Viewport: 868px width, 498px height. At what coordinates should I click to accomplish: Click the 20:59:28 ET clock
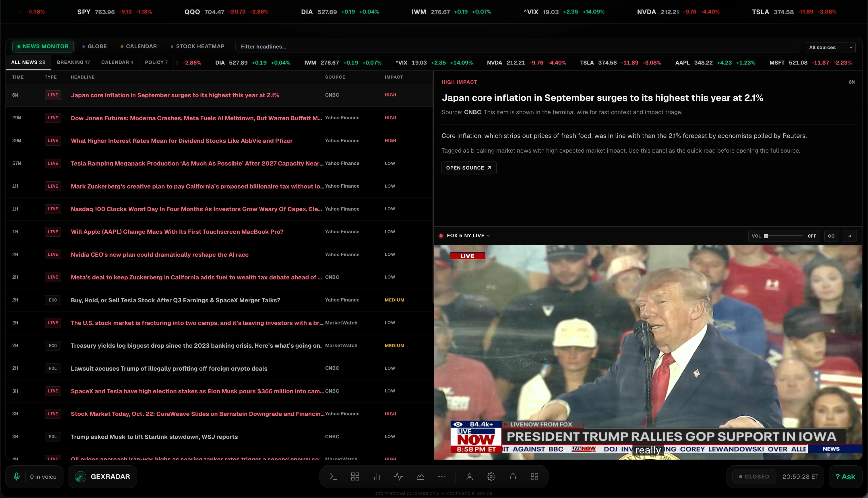point(800,476)
